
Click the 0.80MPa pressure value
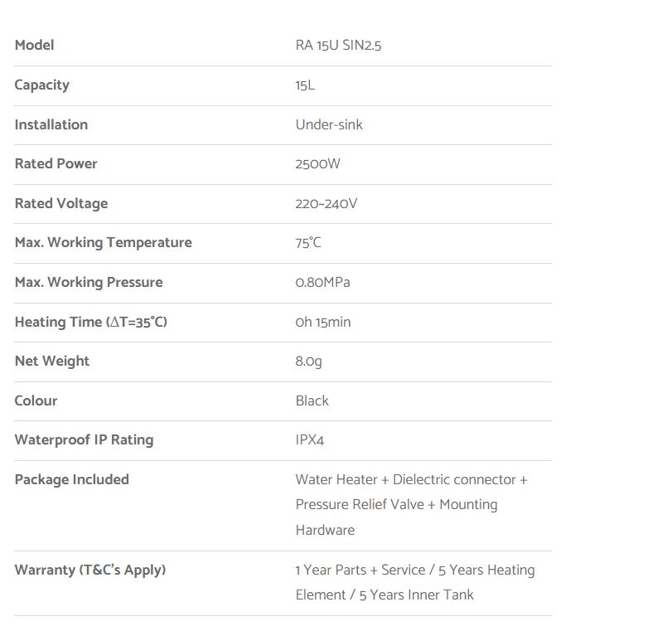click(322, 282)
